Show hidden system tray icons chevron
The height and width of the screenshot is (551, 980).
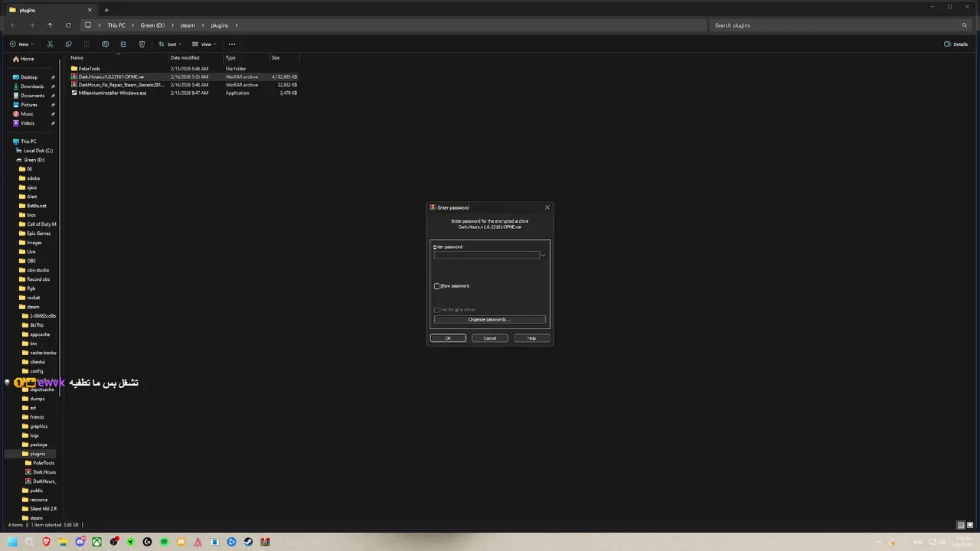point(880,542)
